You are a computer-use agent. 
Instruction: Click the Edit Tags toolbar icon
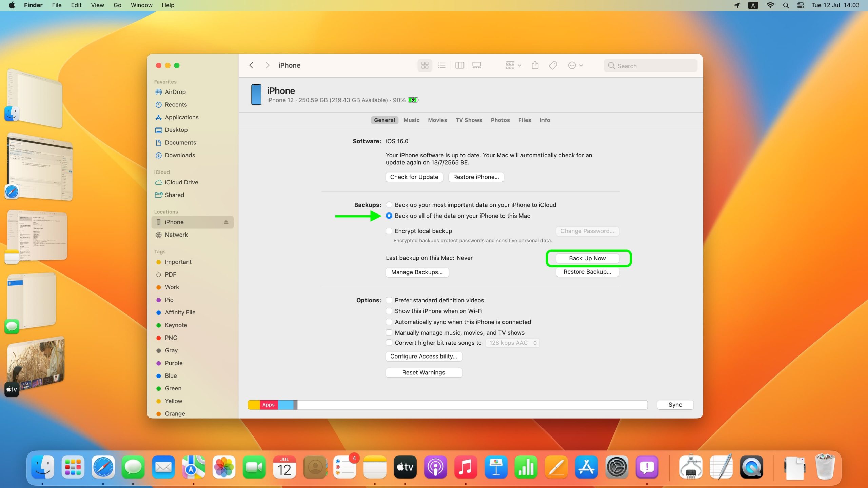click(x=553, y=65)
